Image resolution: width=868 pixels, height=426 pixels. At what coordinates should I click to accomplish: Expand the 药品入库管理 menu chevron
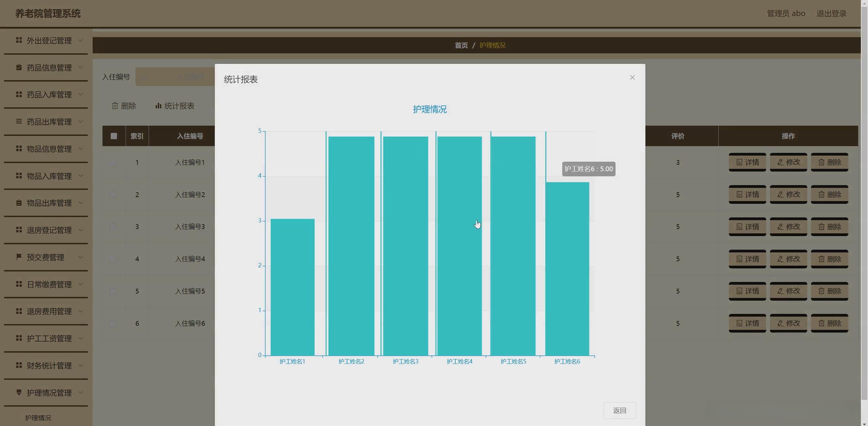click(81, 94)
